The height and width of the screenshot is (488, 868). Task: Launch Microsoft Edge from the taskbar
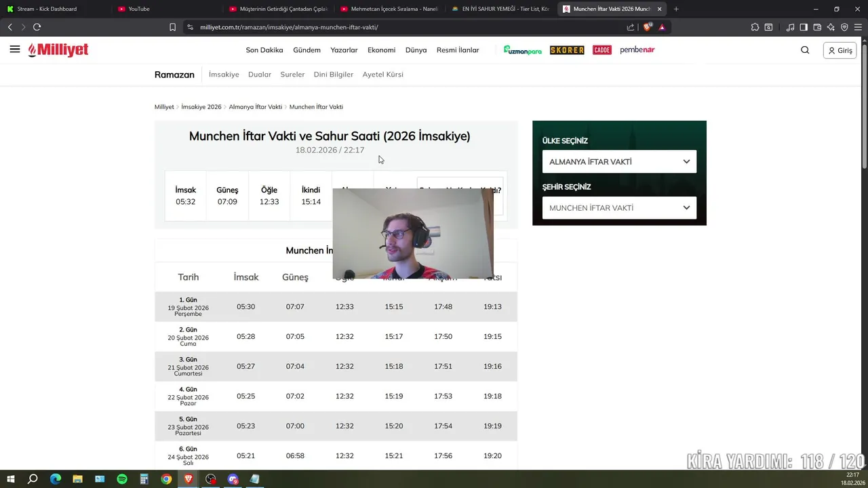click(56, 479)
